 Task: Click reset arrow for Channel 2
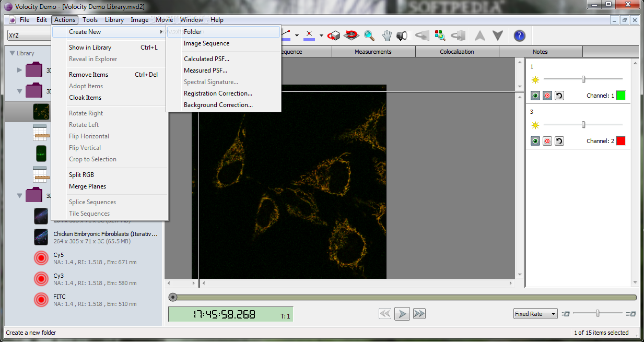point(559,141)
